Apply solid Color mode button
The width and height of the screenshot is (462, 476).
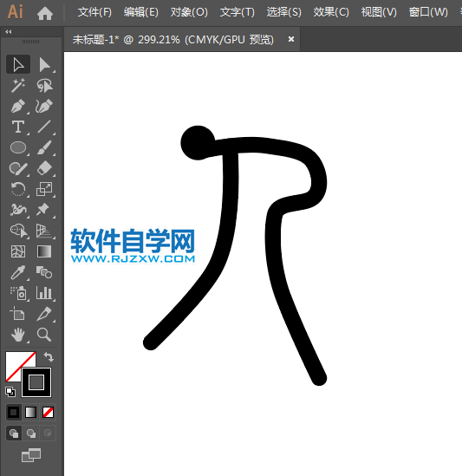(x=13, y=412)
